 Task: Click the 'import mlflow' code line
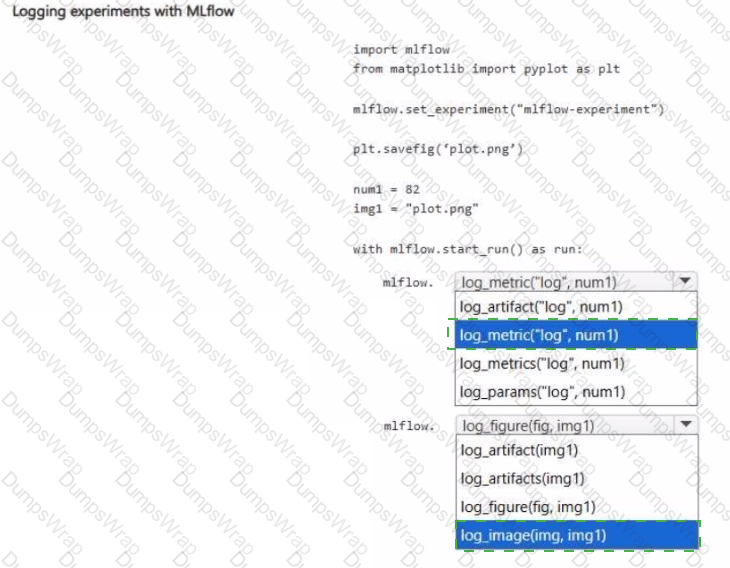401,49
